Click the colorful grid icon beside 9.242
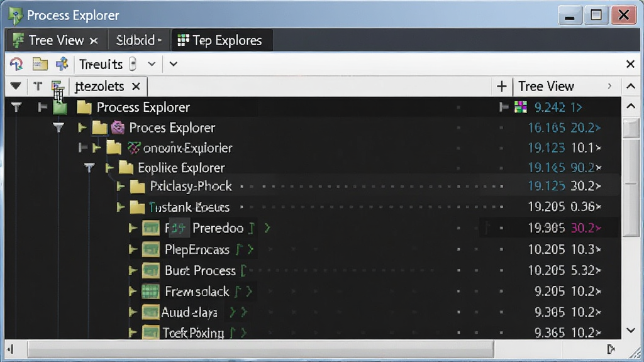644x362 pixels. pos(520,107)
